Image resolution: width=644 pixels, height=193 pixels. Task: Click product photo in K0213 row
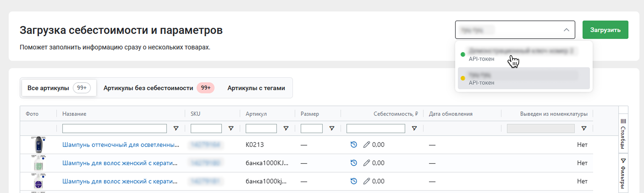[x=39, y=145]
